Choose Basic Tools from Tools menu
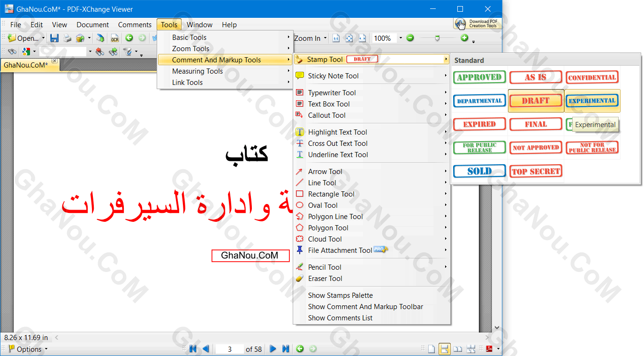Image resolution: width=644 pixels, height=356 pixels. pyautogui.click(x=226, y=38)
